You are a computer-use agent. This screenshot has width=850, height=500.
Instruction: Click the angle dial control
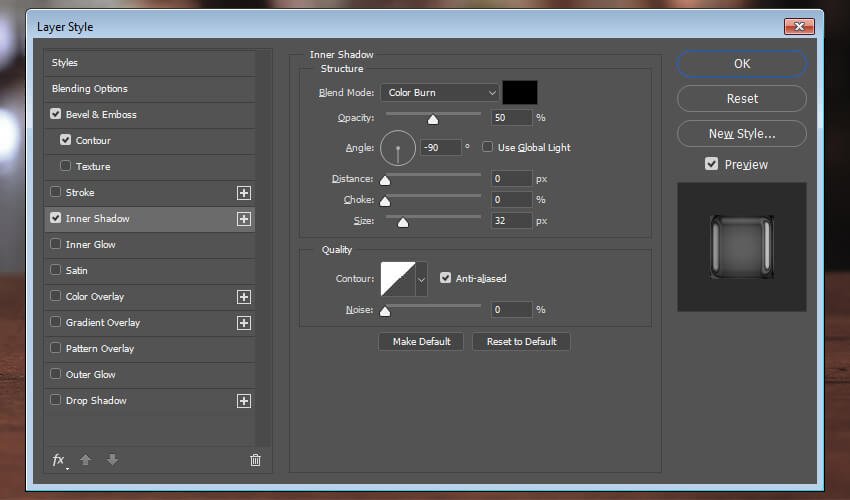(x=398, y=148)
